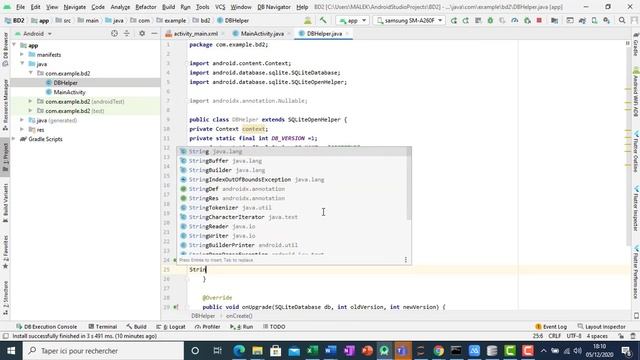
Task: Click the Search Everywhere magnifier icon
Action: pos(622,20)
